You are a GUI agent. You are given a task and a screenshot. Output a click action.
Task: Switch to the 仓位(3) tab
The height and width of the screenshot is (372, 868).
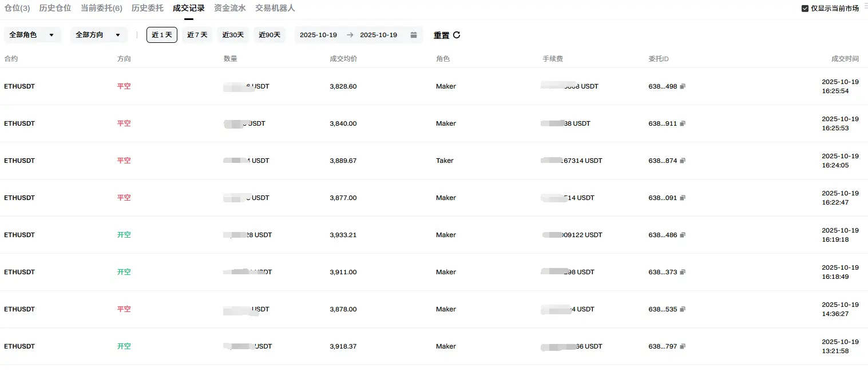pyautogui.click(x=17, y=8)
